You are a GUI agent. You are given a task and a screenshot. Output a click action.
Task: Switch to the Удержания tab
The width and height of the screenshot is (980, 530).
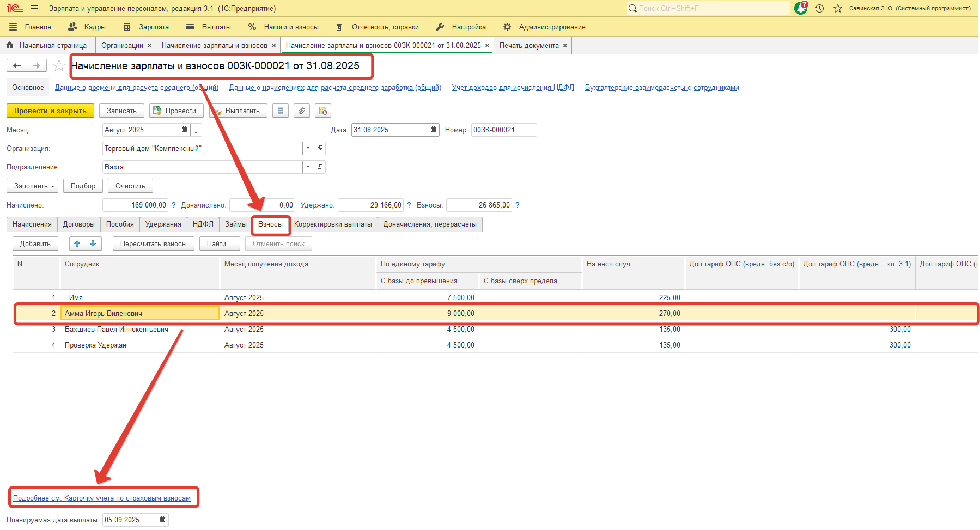tap(163, 224)
